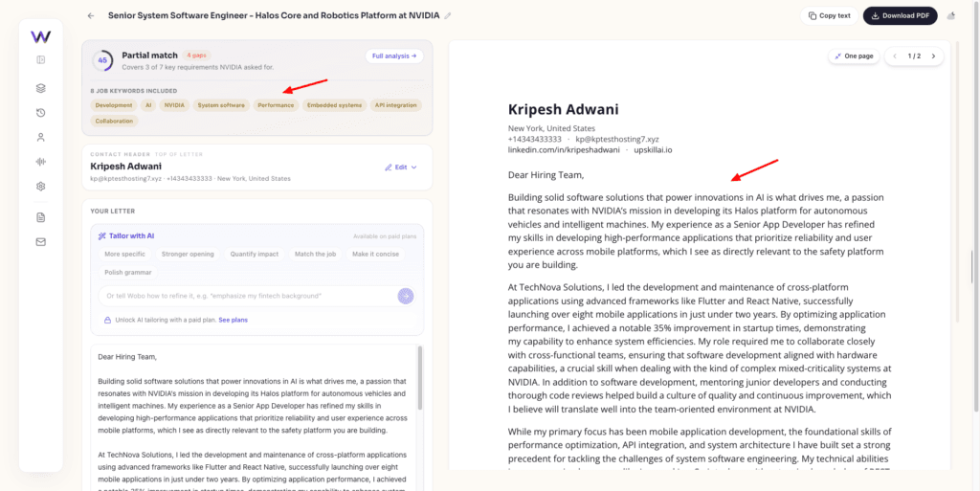Choose the More specific suggestion
980x491 pixels.
point(125,255)
